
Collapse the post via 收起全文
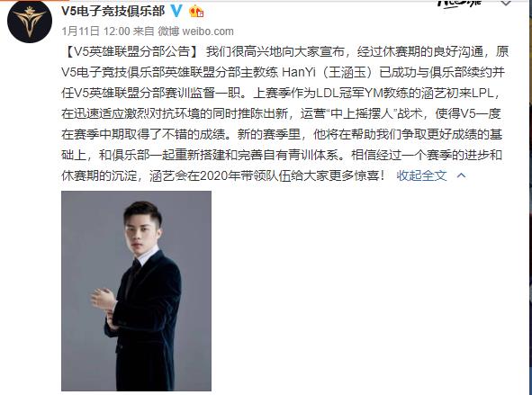421,175
